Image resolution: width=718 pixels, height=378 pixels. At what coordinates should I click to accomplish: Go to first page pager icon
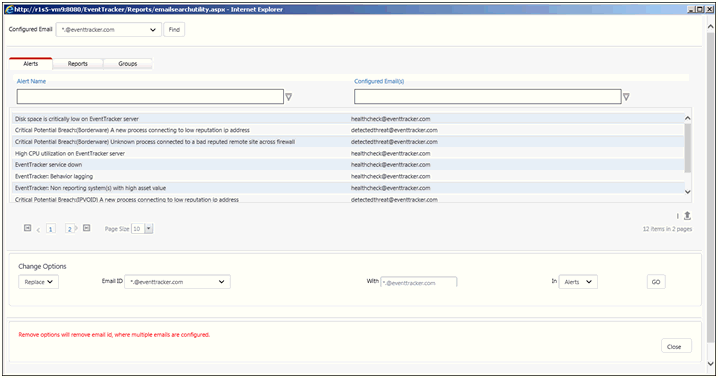27,228
